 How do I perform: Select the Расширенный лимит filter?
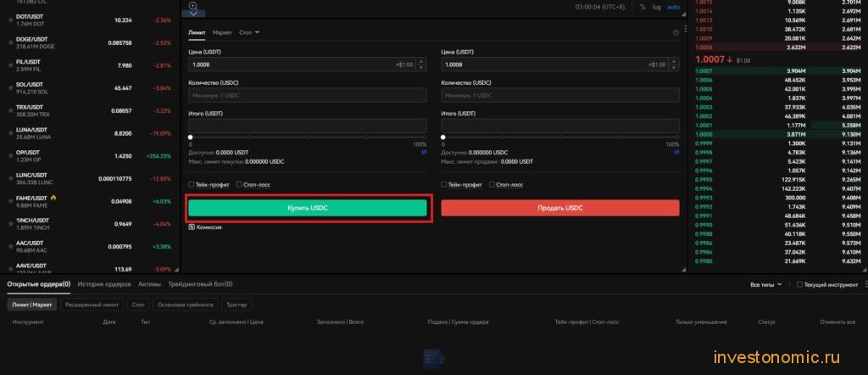pos(92,305)
